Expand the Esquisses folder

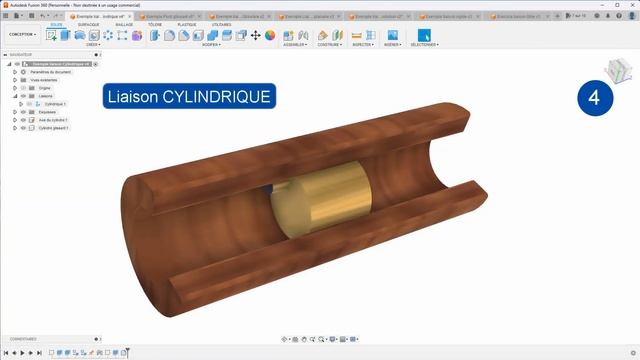[x=15, y=112]
